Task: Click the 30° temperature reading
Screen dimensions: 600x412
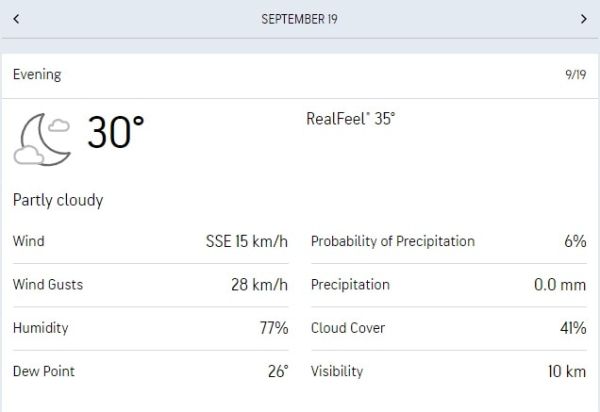Action: (x=115, y=134)
